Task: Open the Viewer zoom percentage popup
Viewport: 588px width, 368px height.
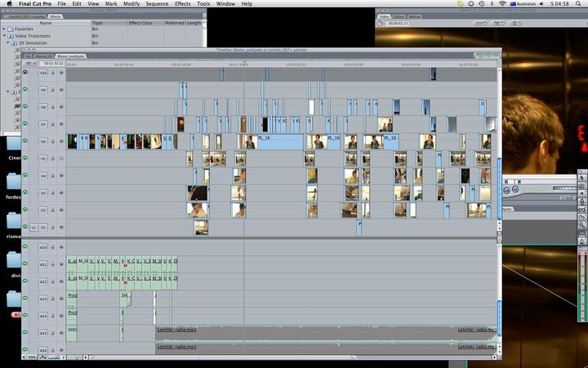Action: 480,23
